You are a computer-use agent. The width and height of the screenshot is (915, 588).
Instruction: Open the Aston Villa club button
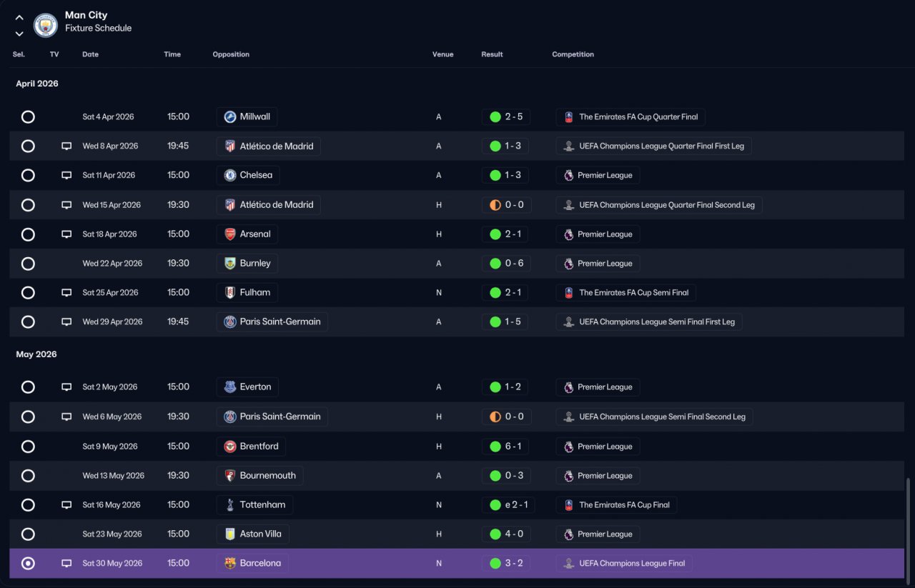pos(253,534)
